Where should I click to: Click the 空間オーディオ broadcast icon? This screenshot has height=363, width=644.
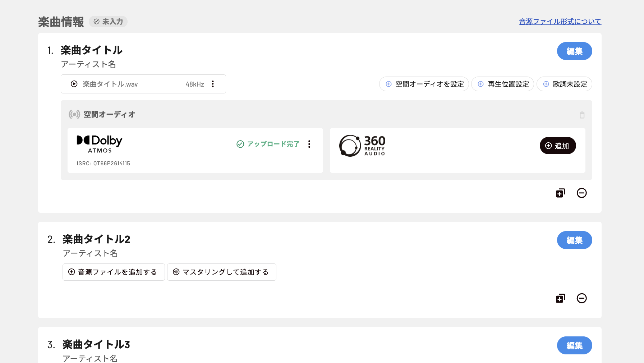(x=74, y=115)
